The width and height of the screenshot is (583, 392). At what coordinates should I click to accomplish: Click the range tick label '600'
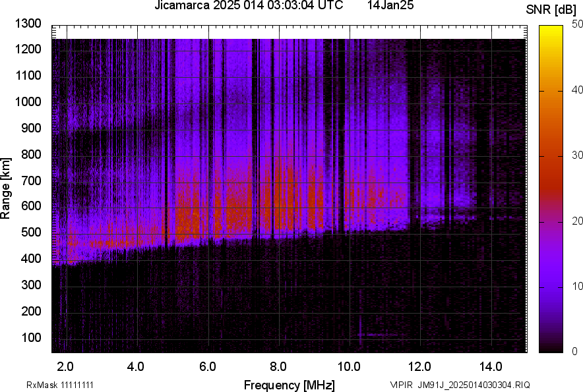coord(31,206)
